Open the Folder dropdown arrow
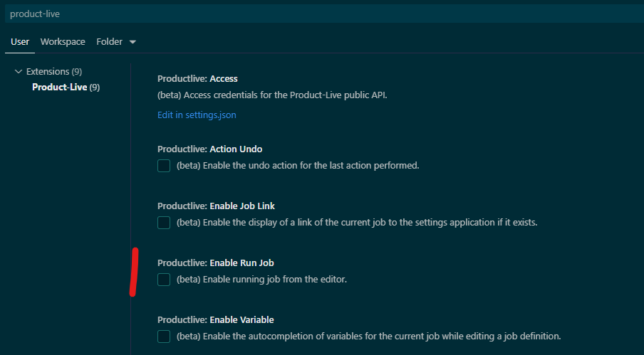The width and height of the screenshot is (644, 355). pyautogui.click(x=133, y=42)
